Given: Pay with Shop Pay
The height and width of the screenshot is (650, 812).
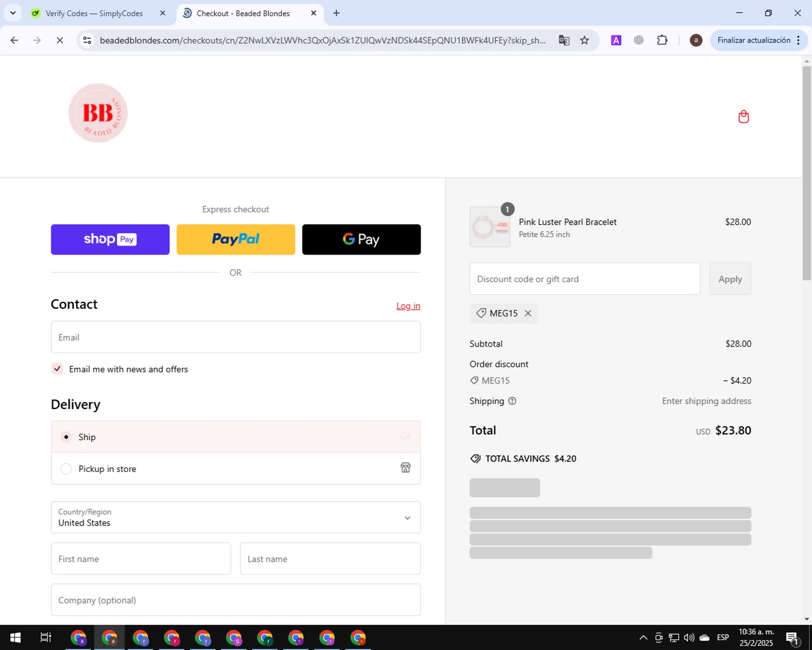Looking at the screenshot, I should (x=110, y=239).
